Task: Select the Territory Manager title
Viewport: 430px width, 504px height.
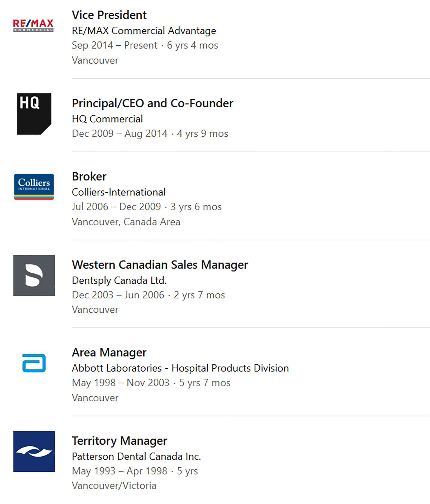Action: coord(120,441)
